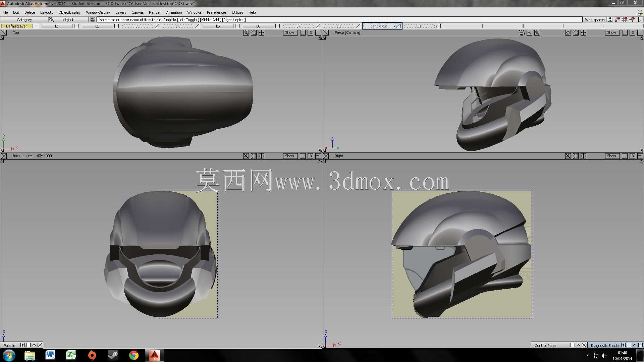Open the Preferences menu
The width and height of the screenshot is (644, 362).
tap(217, 12)
